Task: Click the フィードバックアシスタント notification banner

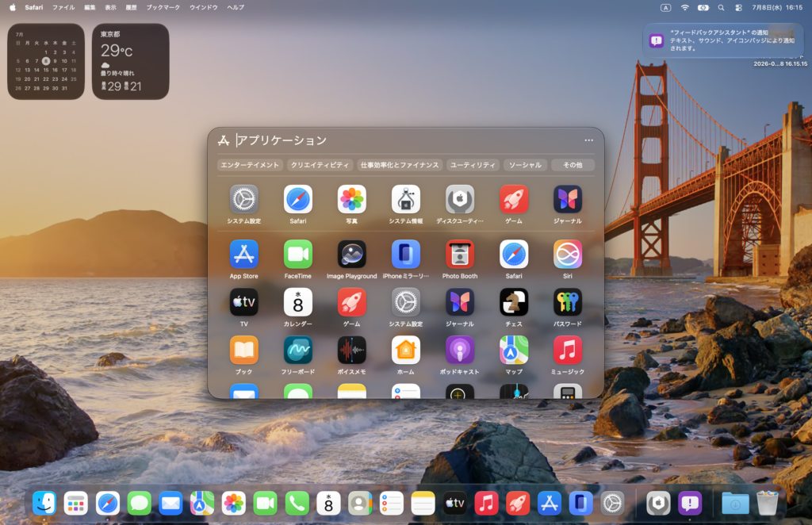Action: tap(723, 40)
